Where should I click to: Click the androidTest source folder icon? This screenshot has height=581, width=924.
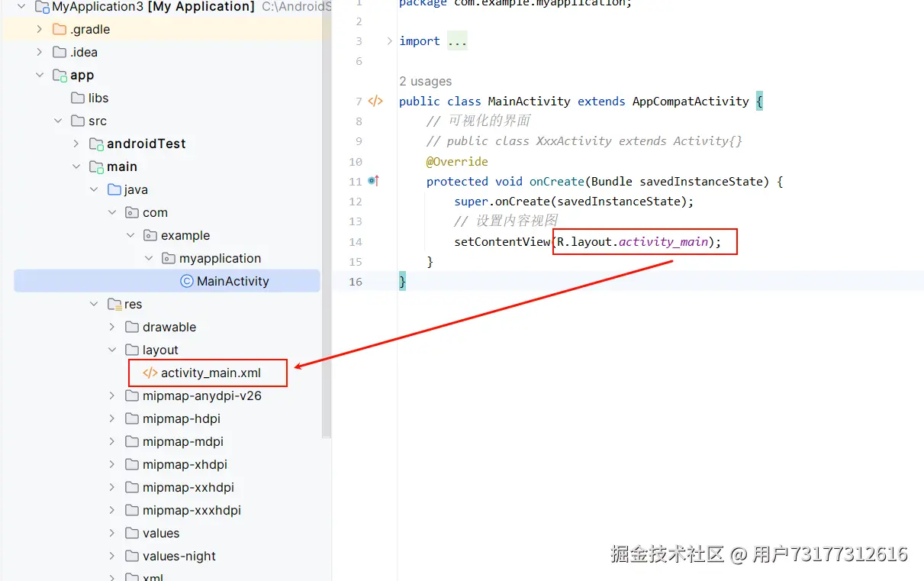point(96,144)
